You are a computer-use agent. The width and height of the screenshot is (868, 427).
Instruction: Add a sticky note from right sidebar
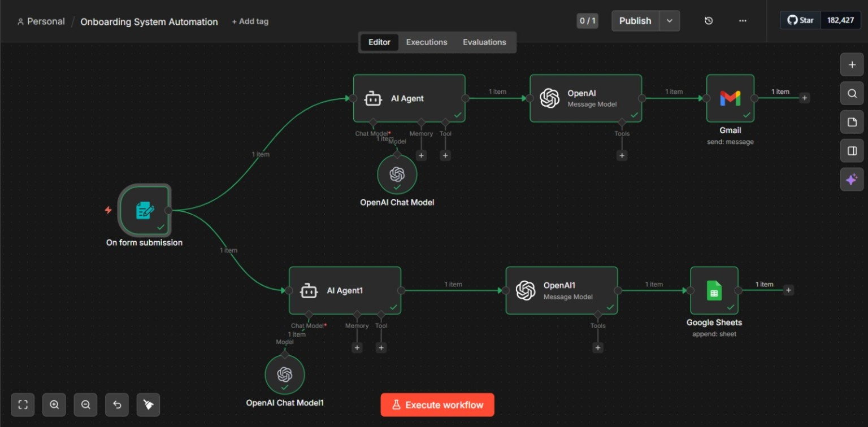[852, 123]
